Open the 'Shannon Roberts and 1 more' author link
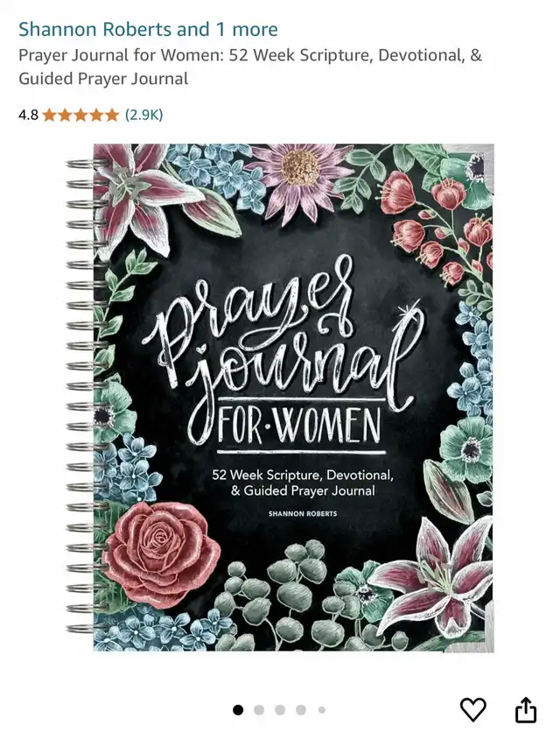 [x=148, y=29]
